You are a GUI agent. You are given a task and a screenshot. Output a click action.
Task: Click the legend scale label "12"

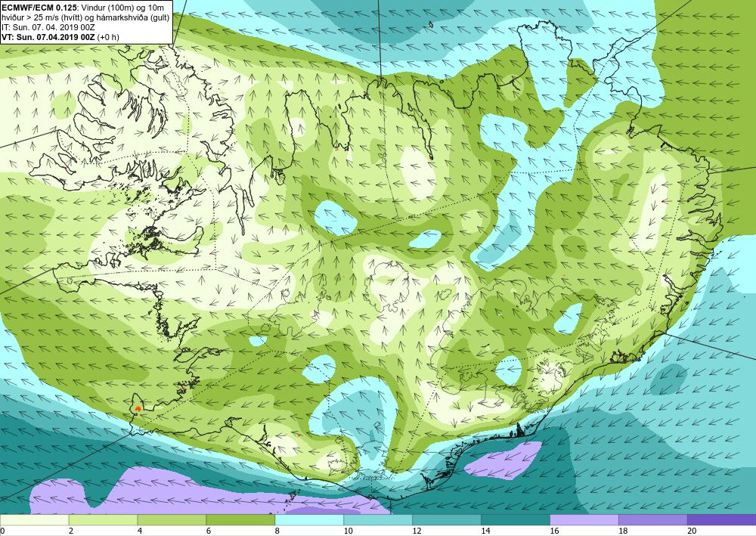(x=417, y=531)
